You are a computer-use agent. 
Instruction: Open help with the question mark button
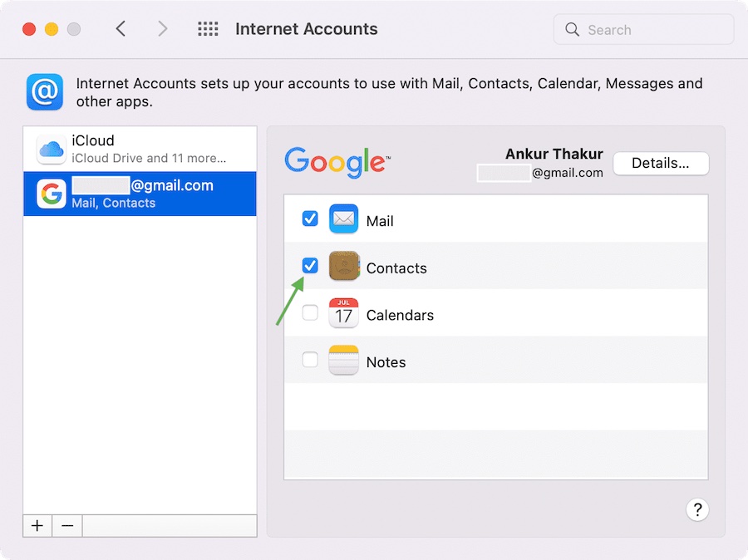coord(697,510)
